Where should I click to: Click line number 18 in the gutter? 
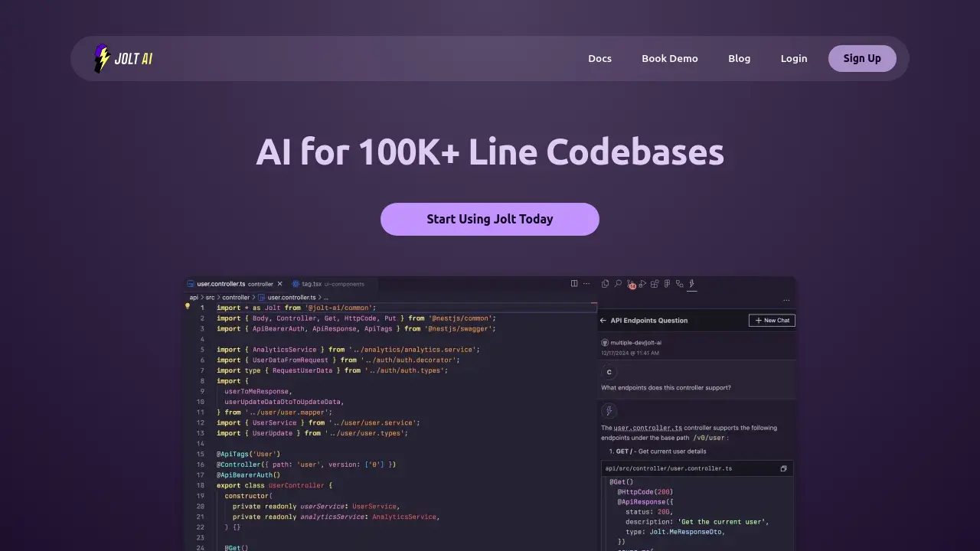(201, 485)
